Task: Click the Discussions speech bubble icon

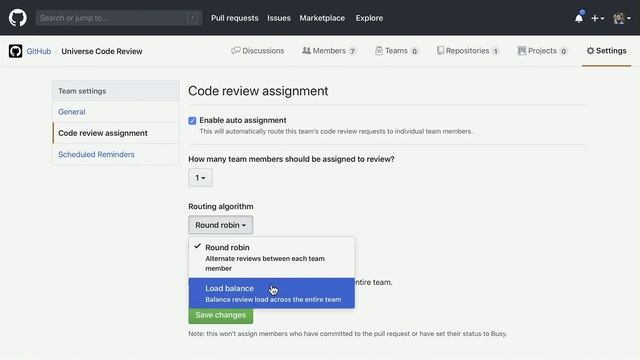Action: pos(236,51)
